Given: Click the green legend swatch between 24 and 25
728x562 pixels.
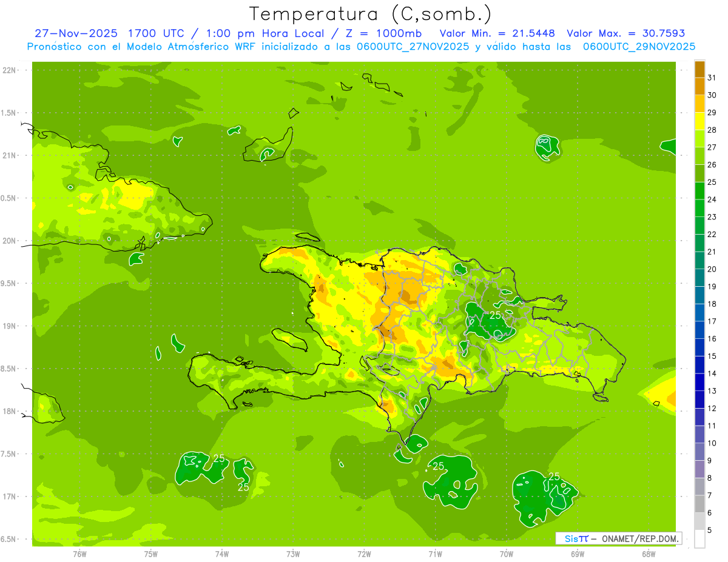Looking at the screenshot, I should (x=699, y=191).
